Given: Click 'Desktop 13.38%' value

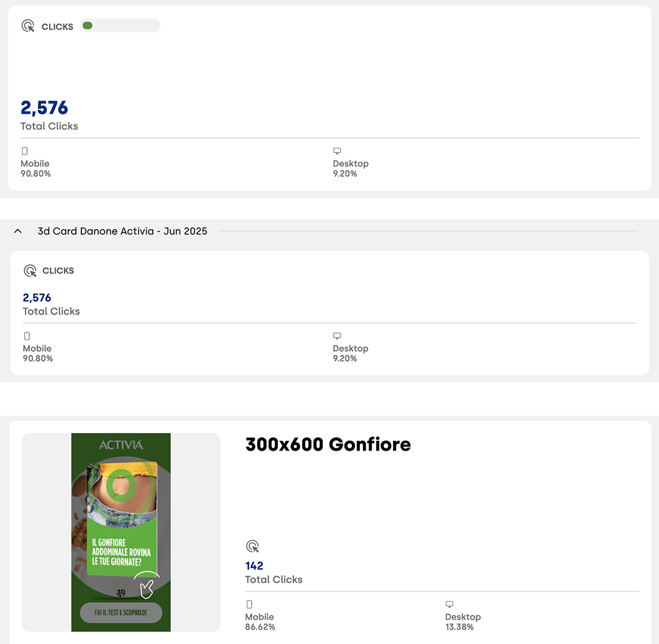Looking at the screenshot, I should 459,627.
